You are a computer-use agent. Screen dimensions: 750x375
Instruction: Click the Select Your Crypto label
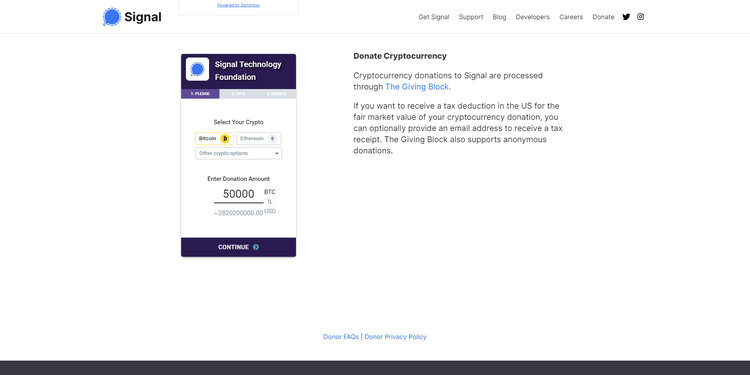tap(238, 122)
